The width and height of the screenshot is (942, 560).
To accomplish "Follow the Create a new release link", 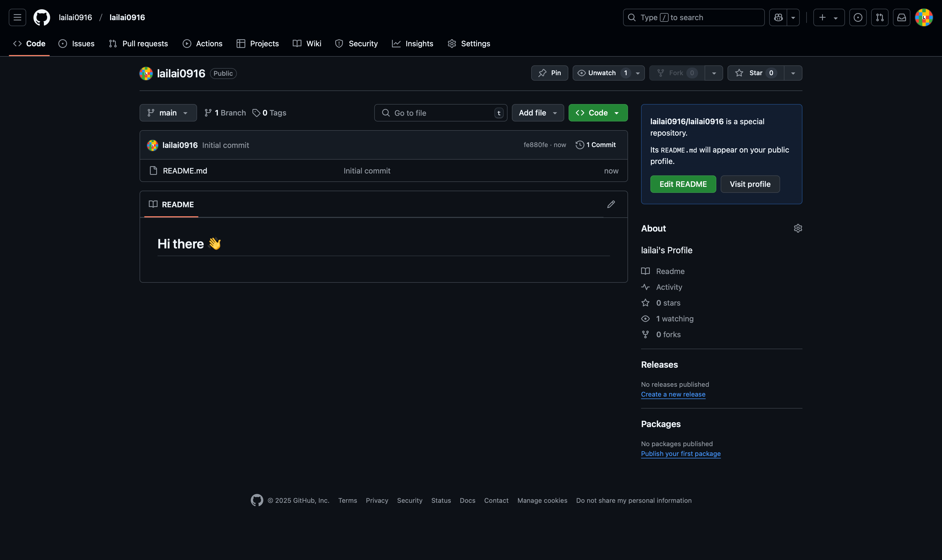I will click(x=673, y=394).
